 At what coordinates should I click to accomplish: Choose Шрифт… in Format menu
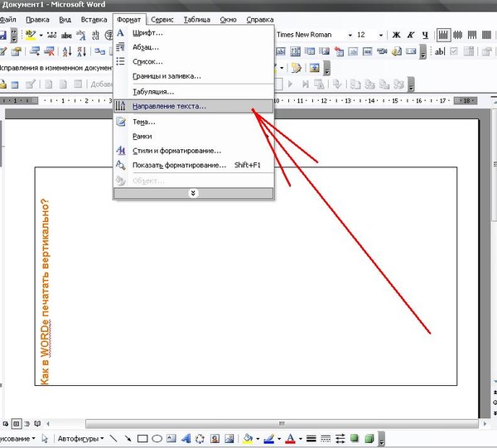pyautogui.click(x=193, y=33)
